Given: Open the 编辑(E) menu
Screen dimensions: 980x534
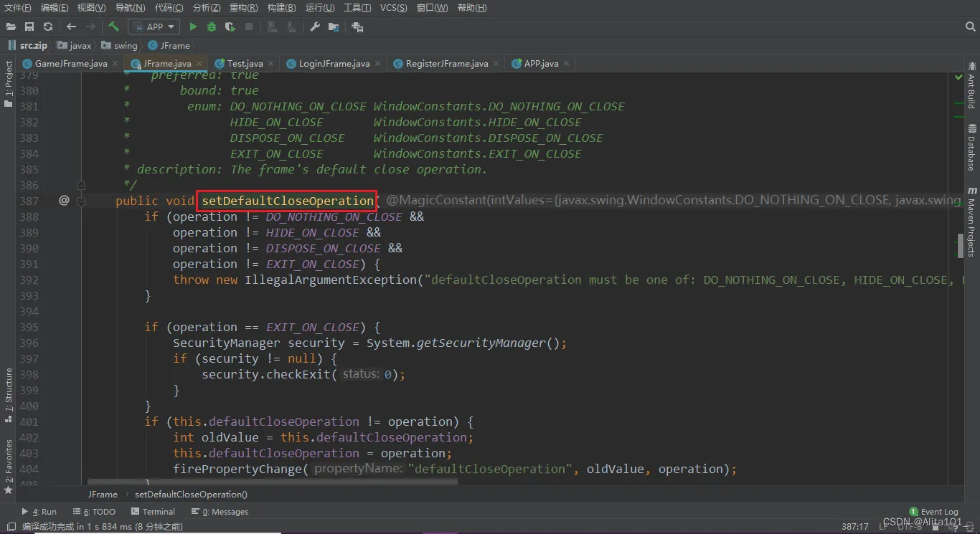Looking at the screenshot, I should click(55, 8).
